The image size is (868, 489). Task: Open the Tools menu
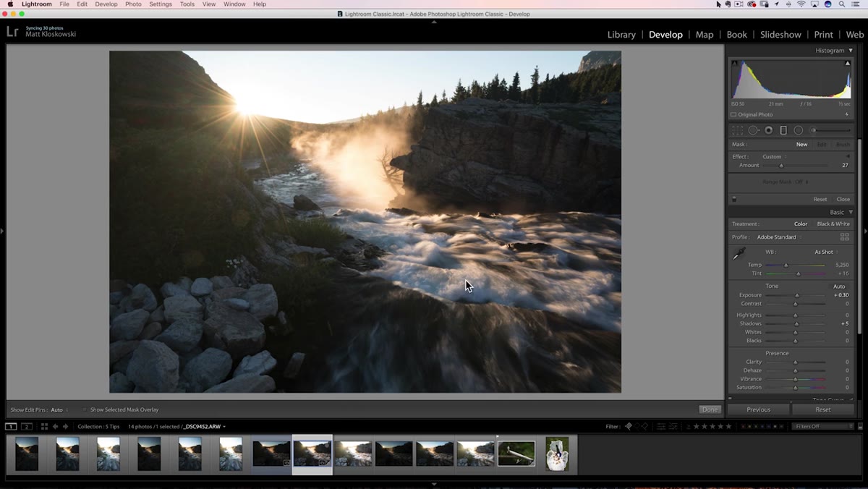tap(187, 4)
